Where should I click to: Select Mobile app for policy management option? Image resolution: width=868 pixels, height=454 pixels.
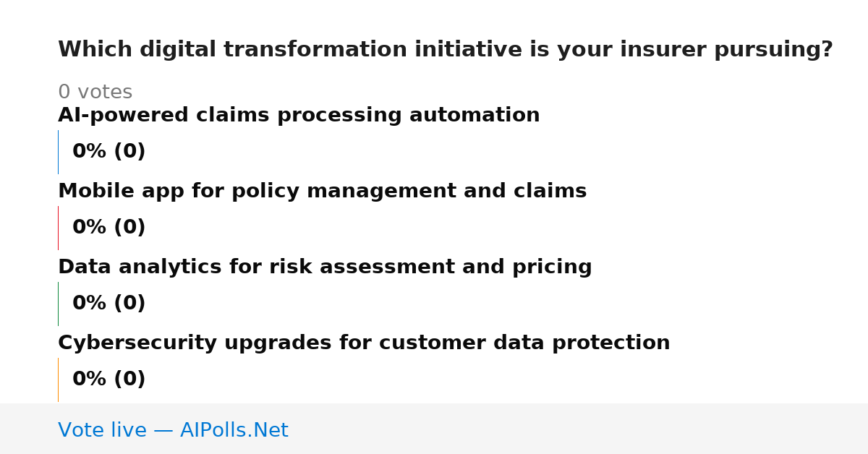click(x=322, y=192)
